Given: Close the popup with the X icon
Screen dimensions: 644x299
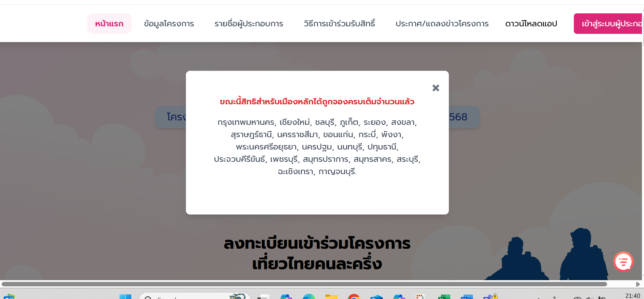Looking at the screenshot, I should 435,88.
